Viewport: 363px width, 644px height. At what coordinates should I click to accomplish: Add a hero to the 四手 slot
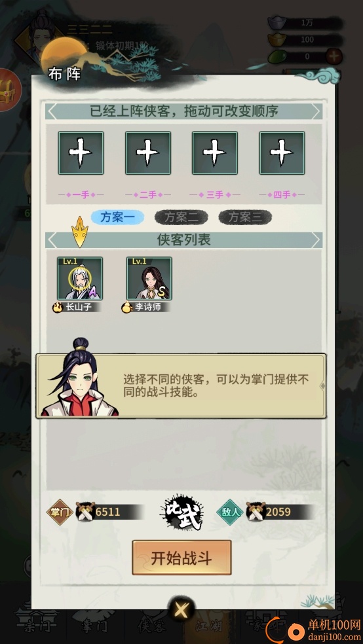pyautogui.click(x=282, y=152)
